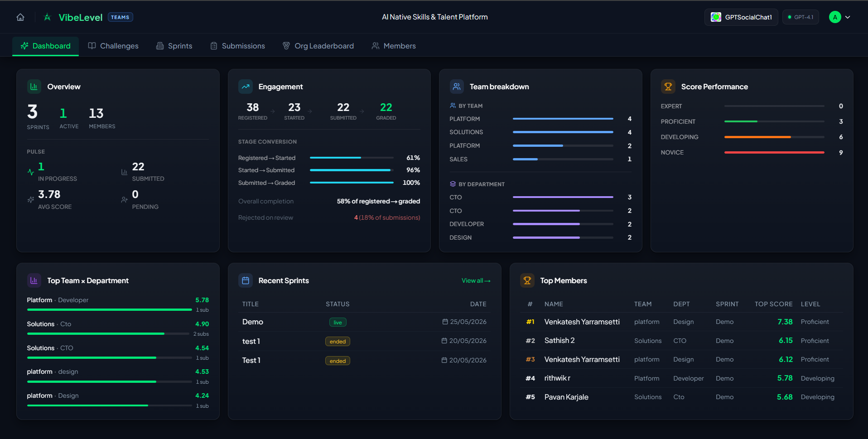Click the Score Performance trophy icon
Image resolution: width=868 pixels, height=439 pixels.
click(668, 87)
